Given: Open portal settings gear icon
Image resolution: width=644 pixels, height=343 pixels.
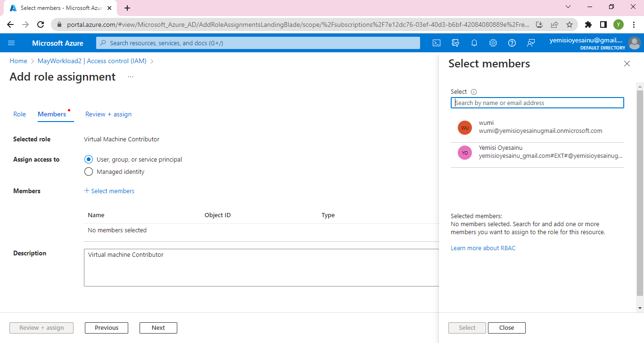Looking at the screenshot, I should 493,43.
